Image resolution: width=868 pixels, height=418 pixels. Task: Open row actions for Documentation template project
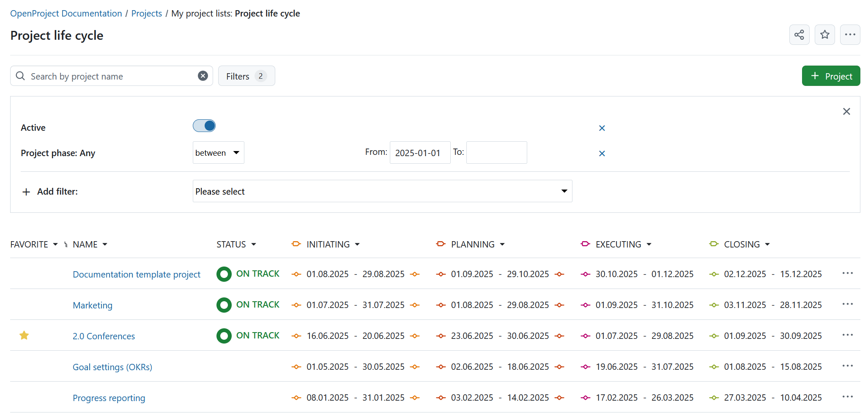(x=847, y=273)
